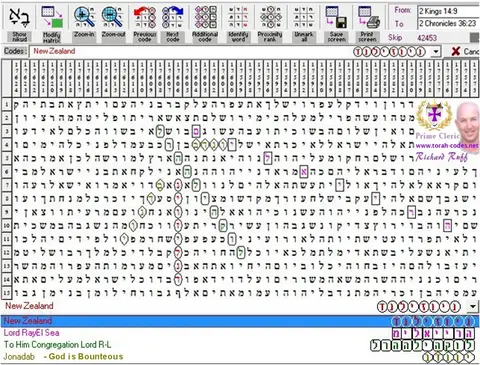Image resolution: width=480 pixels, height=365 pixels.
Task: Click matrix row number 10
Action: tap(6, 226)
